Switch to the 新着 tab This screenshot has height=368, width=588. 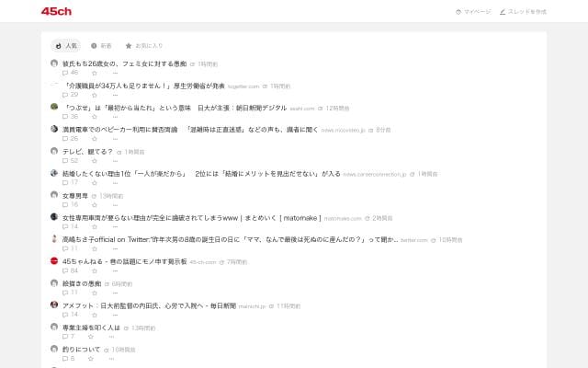[101, 45]
